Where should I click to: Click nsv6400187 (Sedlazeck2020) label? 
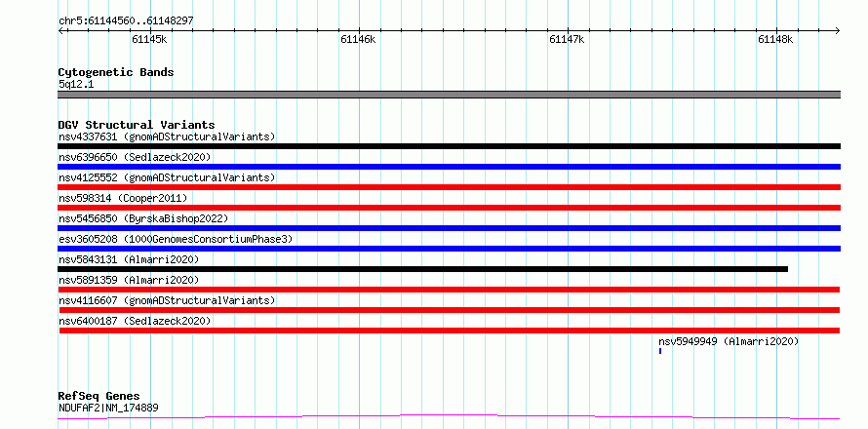[x=135, y=321]
